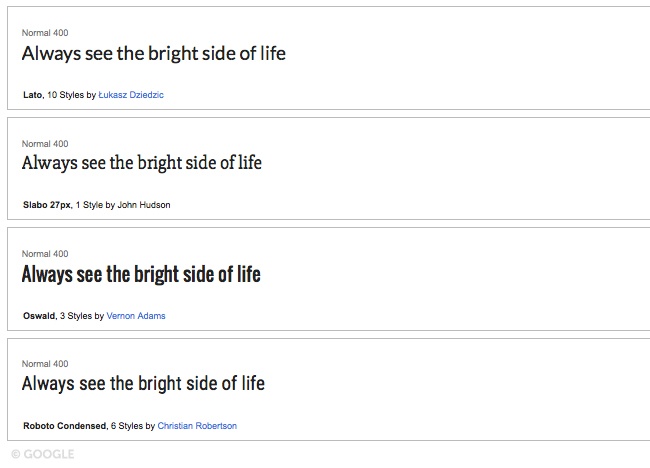Viewport: 650px width, 468px height.
Task: Click "Normal 400" label above Oswald sample
Action: [45, 254]
